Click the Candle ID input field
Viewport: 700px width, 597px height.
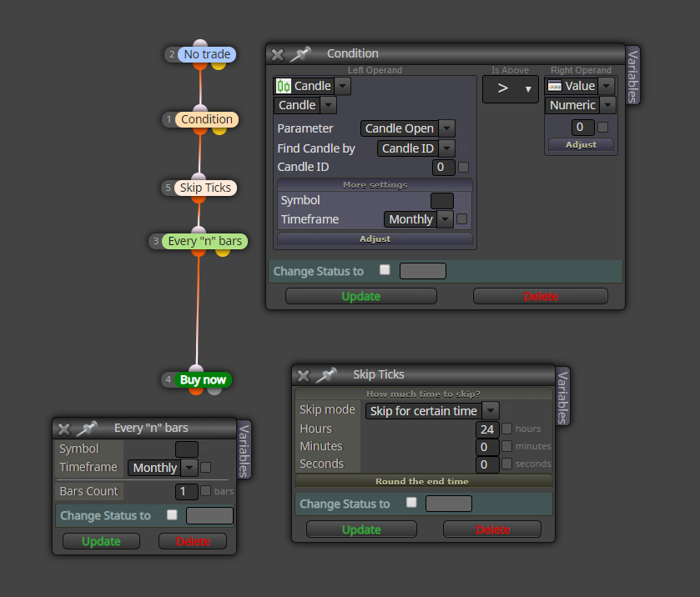coord(443,168)
